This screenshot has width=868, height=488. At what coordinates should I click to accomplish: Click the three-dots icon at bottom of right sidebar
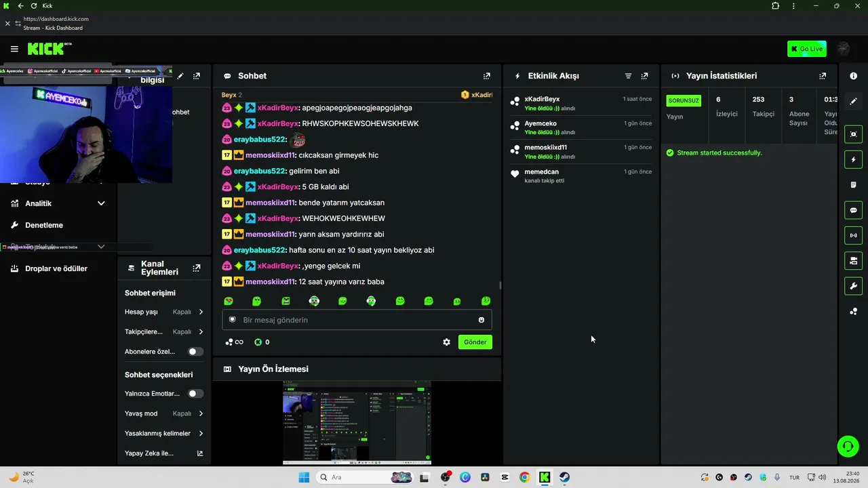[853, 311]
